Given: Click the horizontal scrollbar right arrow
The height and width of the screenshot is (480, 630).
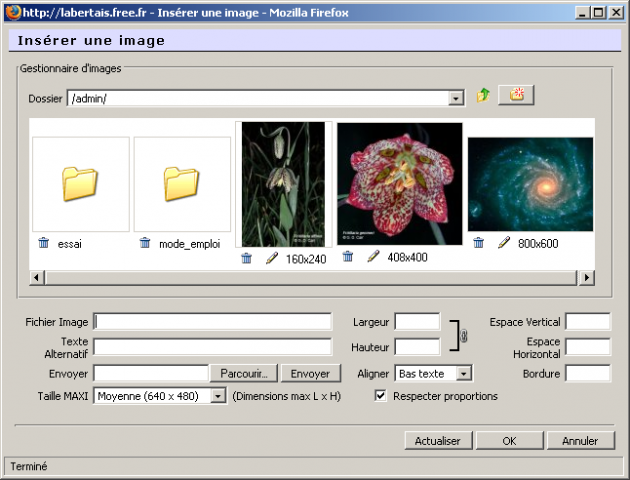Looking at the screenshot, I should pyautogui.click(x=587, y=278).
